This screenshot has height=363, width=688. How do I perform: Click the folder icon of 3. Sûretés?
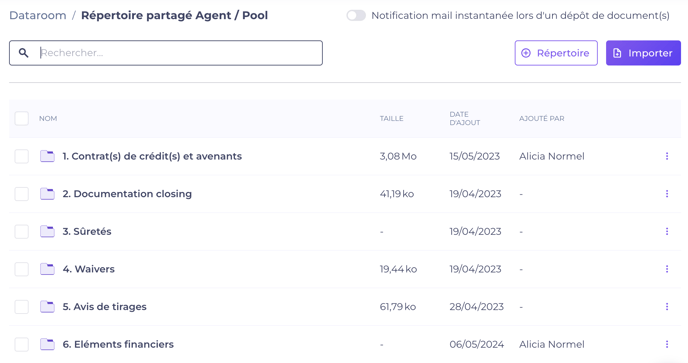(47, 231)
